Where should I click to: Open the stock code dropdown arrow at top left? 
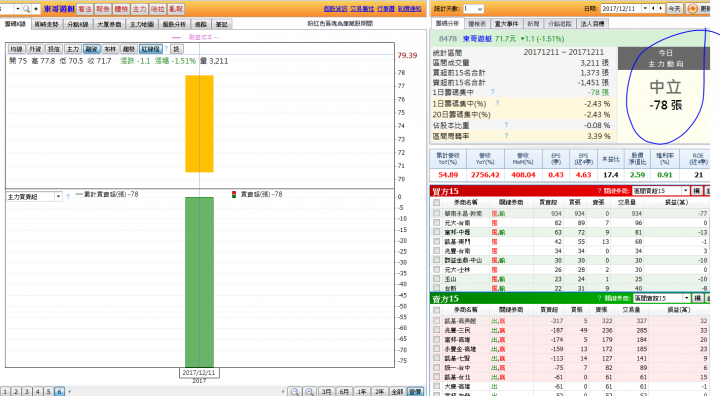click(17, 9)
